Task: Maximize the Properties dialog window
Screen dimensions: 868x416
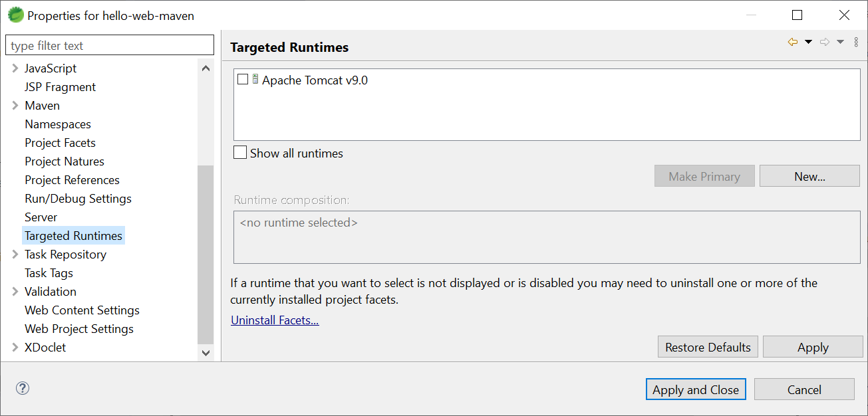Action: [797, 15]
